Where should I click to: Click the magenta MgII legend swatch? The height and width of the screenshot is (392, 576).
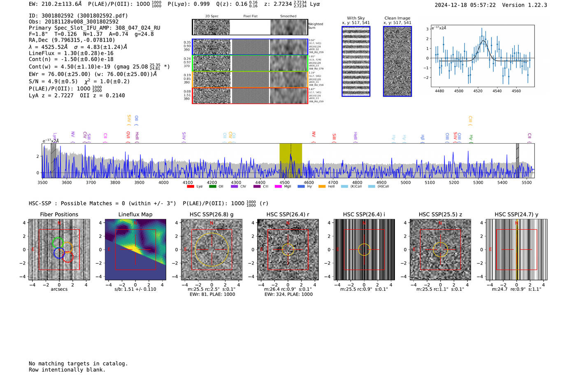point(278,187)
